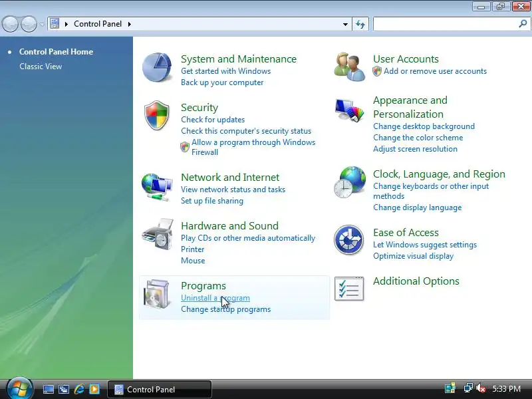Click Optimize visual display
Image resolution: width=532 pixels, height=399 pixels.
click(413, 256)
